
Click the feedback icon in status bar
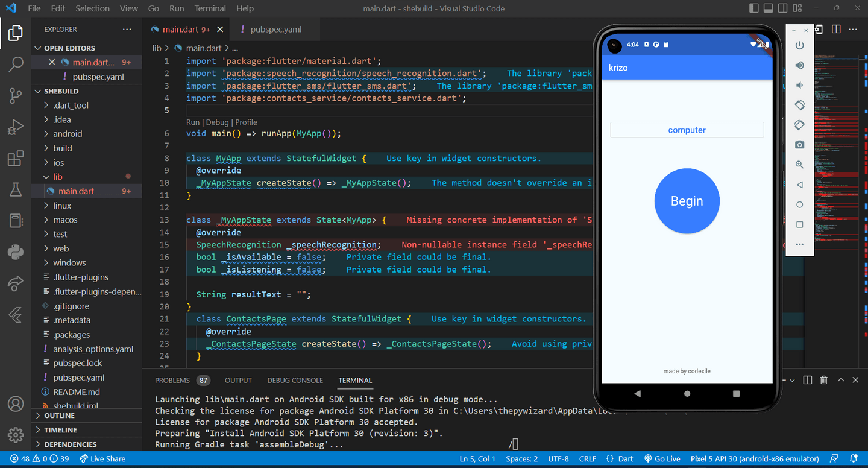(x=834, y=459)
